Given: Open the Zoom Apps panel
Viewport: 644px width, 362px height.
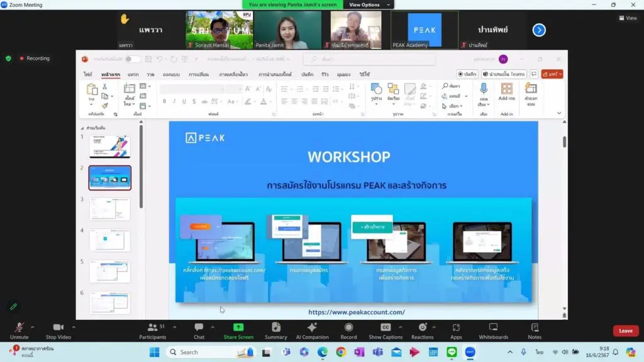Looking at the screenshot, I should point(456,331).
